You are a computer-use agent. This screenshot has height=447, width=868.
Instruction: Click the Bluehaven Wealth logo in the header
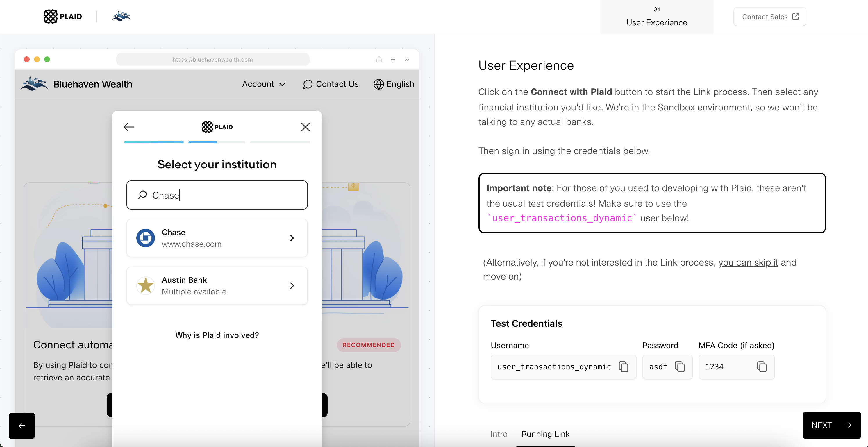coord(121,16)
